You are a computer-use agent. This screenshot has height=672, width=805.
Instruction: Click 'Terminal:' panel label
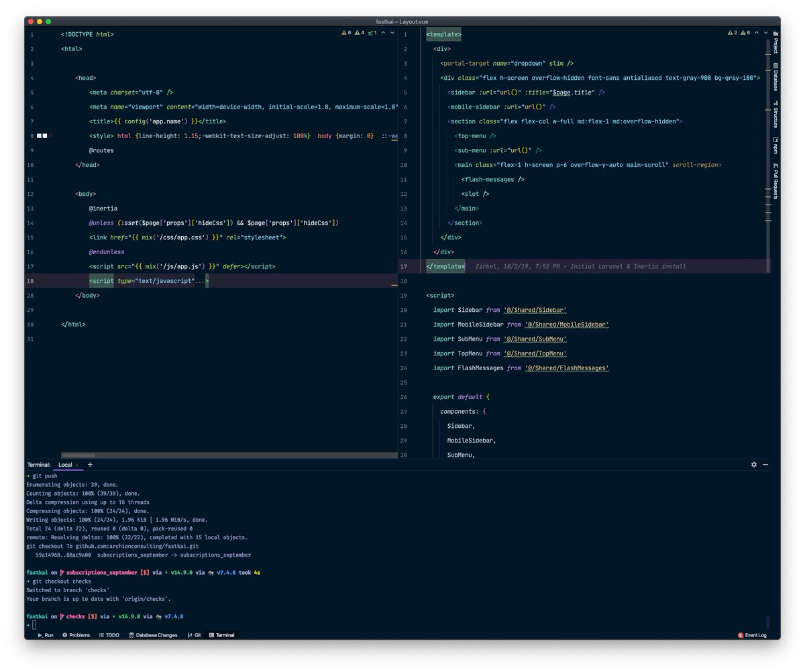39,465
